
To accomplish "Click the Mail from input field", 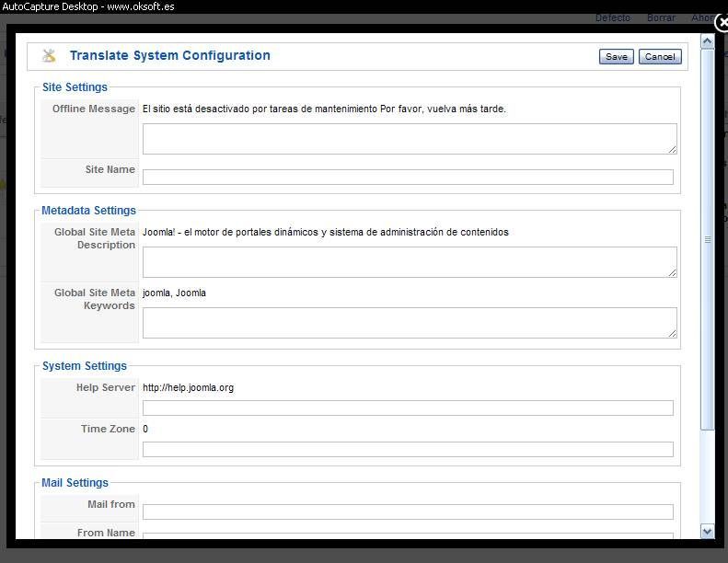I will (408, 512).
